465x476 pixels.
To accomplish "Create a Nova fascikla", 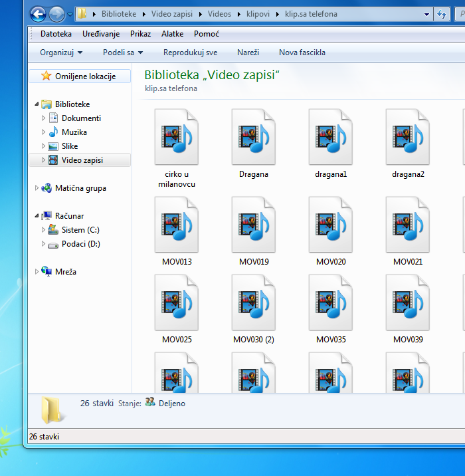I will click(302, 53).
